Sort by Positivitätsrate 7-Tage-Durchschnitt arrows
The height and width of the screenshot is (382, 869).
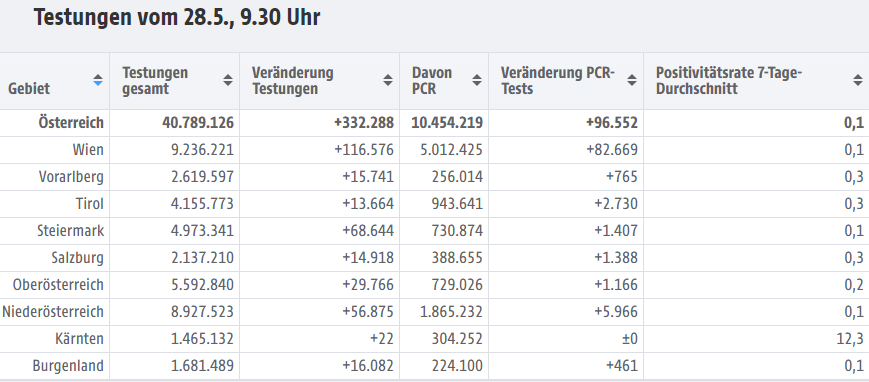point(858,80)
